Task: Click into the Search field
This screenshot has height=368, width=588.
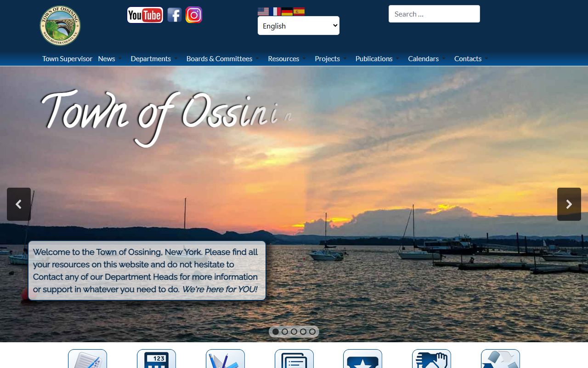Action: (434, 14)
